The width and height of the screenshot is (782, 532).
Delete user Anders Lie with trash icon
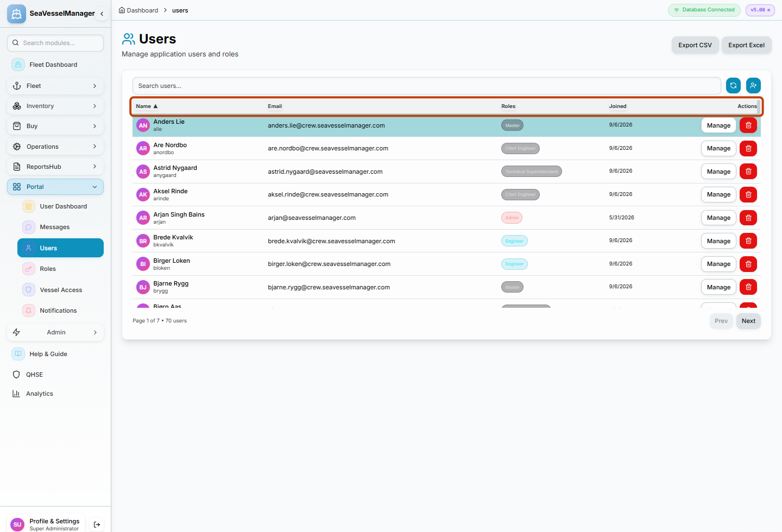(x=748, y=125)
